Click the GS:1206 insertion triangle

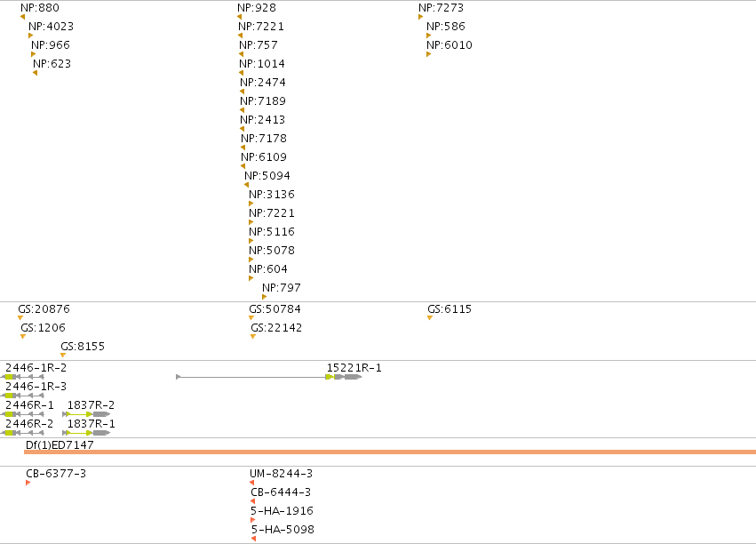coord(23,337)
